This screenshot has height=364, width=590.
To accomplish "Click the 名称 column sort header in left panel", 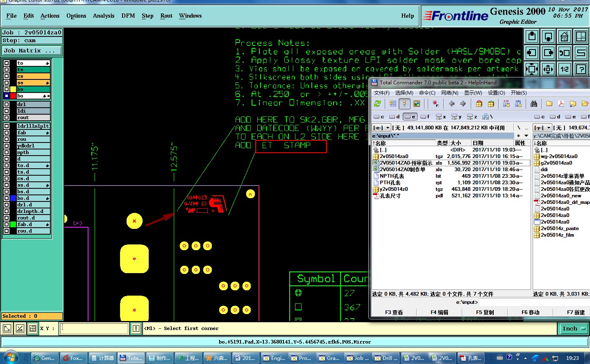I will click(404, 143).
